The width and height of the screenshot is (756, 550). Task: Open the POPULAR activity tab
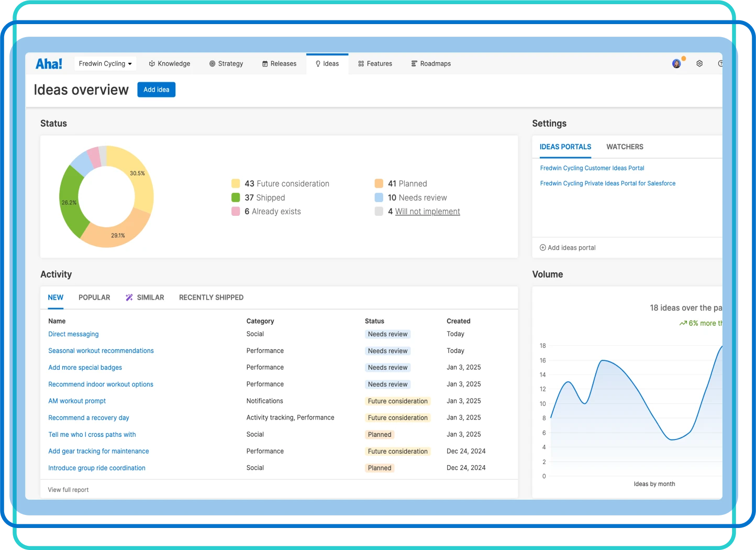[94, 297]
